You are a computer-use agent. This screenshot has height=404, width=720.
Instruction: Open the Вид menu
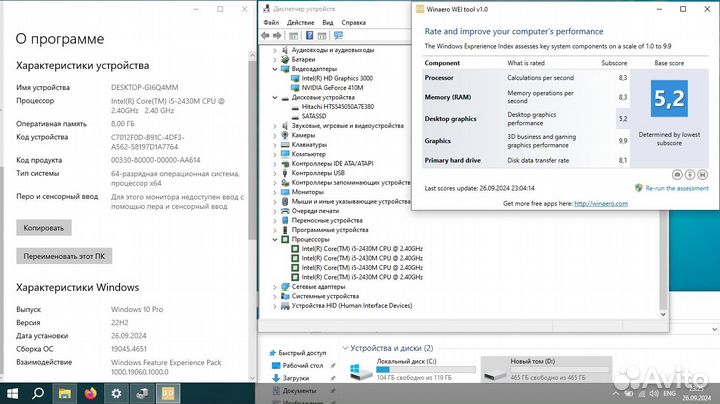pyautogui.click(x=328, y=22)
